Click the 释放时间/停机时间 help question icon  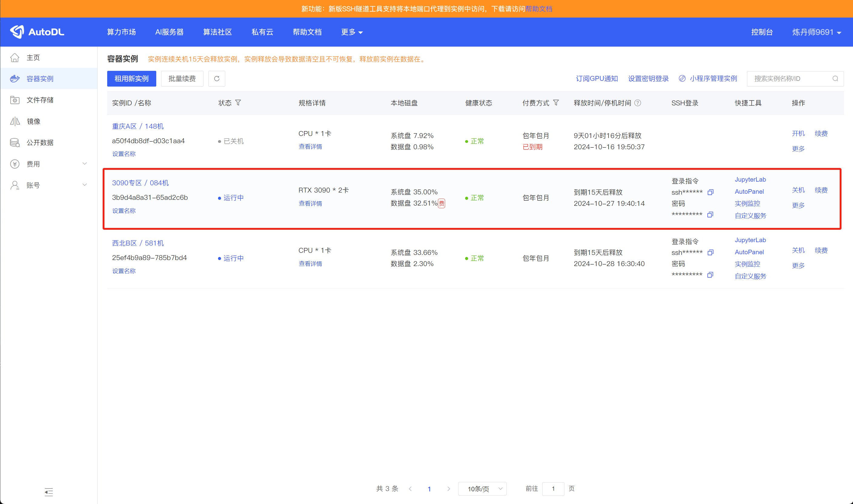pyautogui.click(x=638, y=103)
